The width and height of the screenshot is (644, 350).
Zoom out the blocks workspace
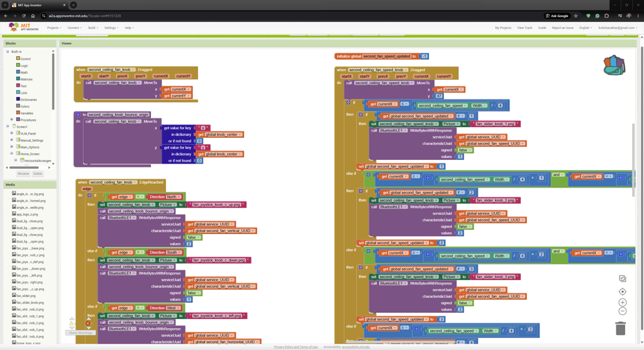(x=622, y=312)
